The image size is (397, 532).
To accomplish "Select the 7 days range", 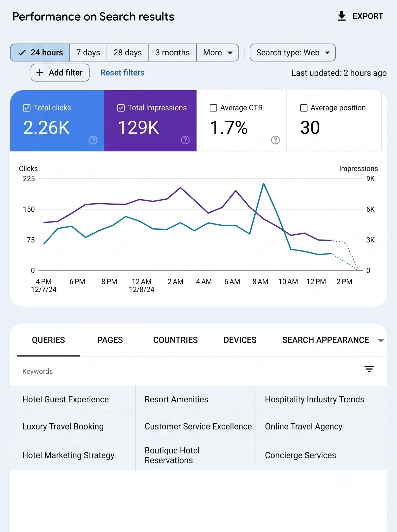I will pyautogui.click(x=88, y=53).
